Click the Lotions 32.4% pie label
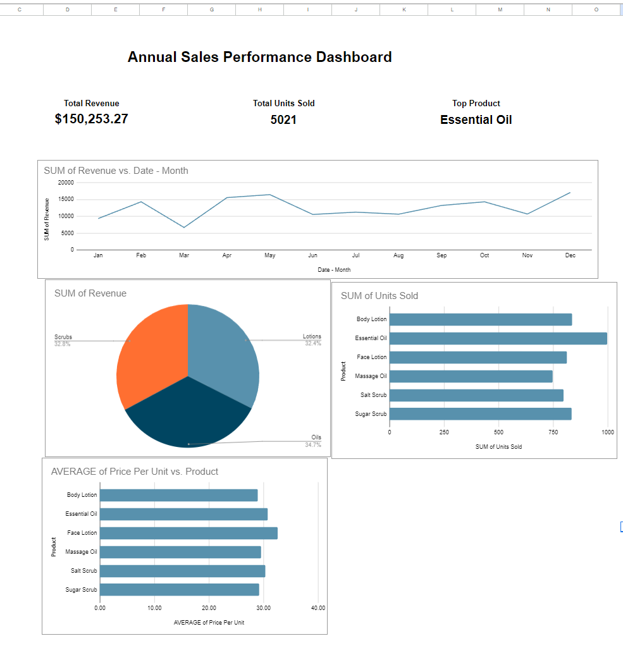 [x=312, y=340]
